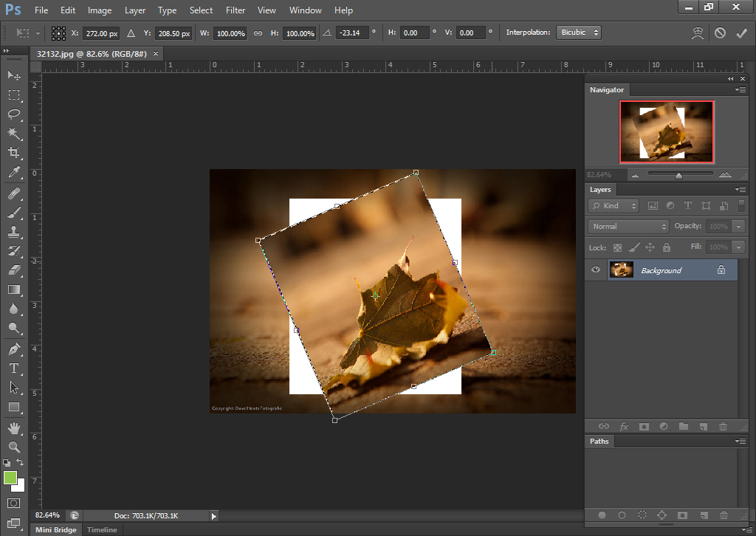Screen dimensions: 756x536
Task: Pick the Lasso tool
Action: [x=13, y=114]
